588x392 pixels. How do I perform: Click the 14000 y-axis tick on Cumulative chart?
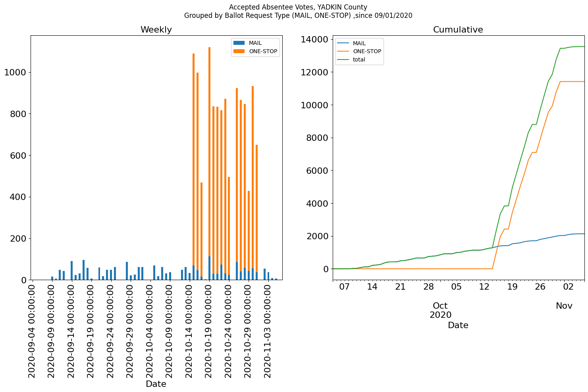314,39
